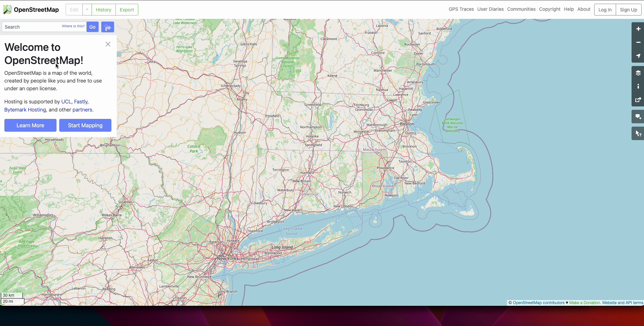
Task: Zoom out of the map
Action: (638, 42)
